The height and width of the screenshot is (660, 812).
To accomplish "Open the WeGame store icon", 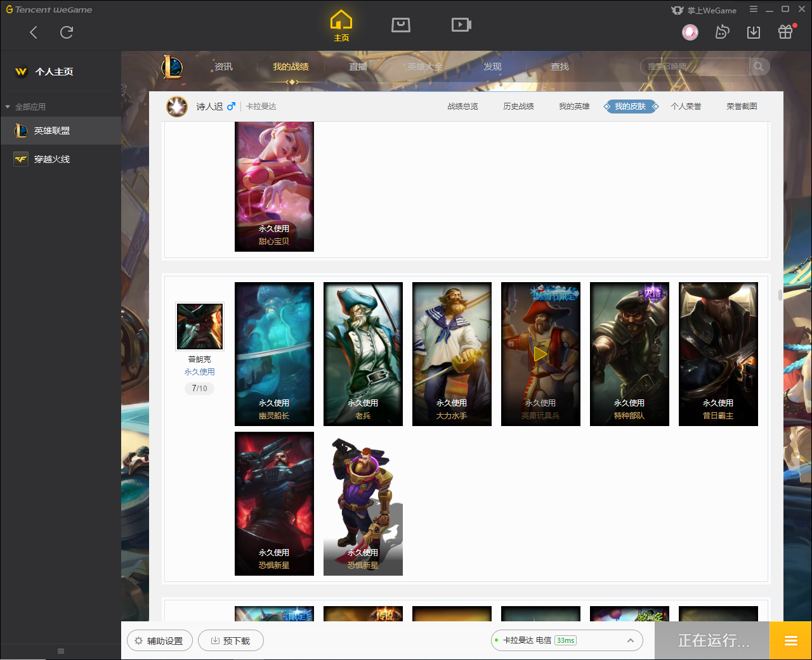I will 401,25.
